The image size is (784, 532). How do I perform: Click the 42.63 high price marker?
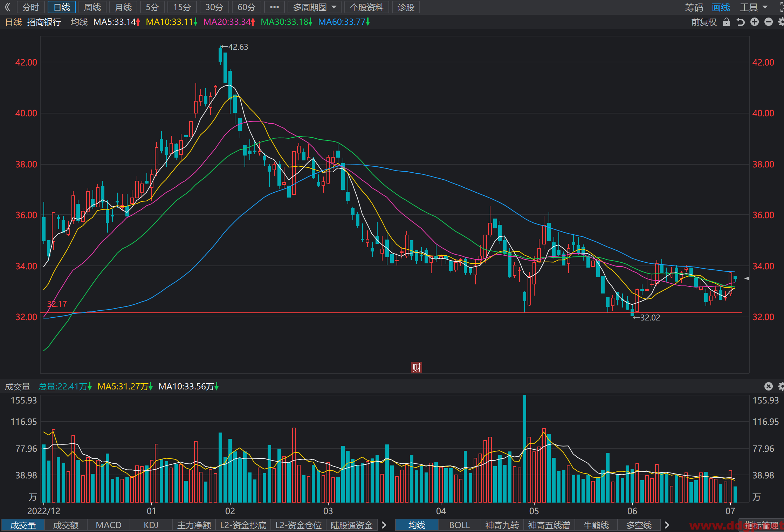coord(235,47)
